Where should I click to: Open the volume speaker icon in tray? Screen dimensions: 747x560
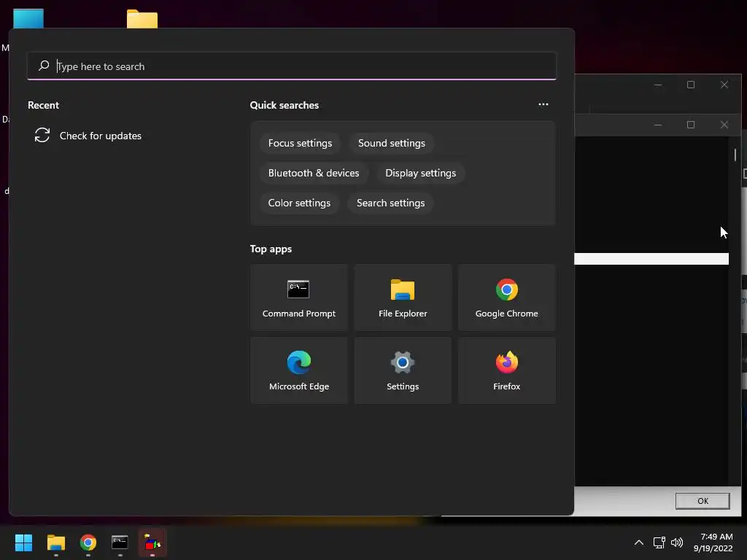pos(677,542)
